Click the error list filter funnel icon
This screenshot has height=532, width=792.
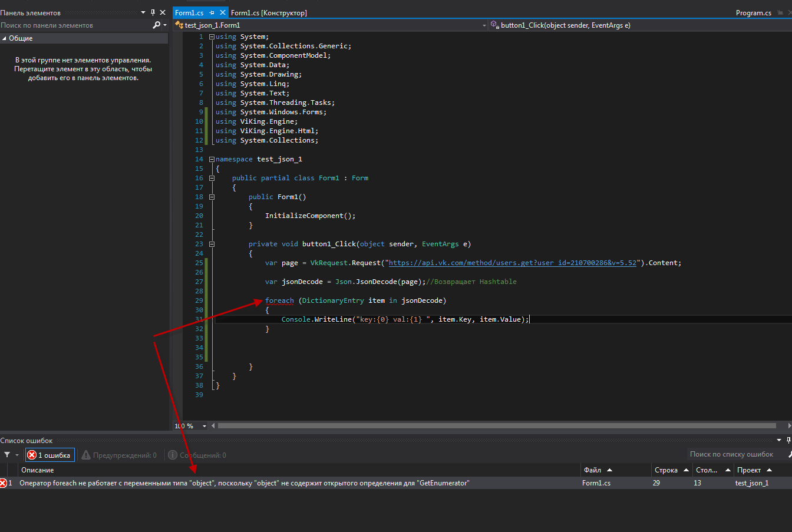(x=7, y=455)
